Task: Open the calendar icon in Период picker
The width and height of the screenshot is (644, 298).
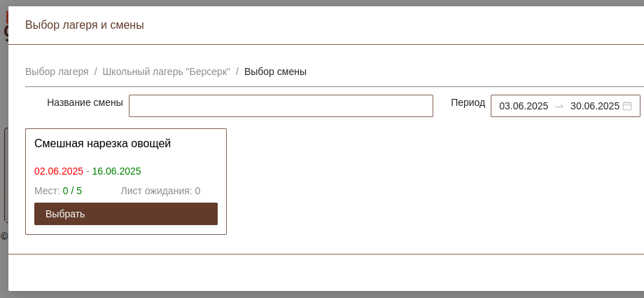Action: [627, 106]
